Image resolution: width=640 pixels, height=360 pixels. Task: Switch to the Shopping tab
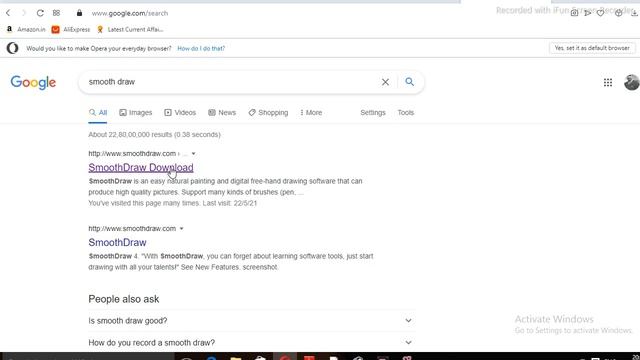tap(268, 113)
